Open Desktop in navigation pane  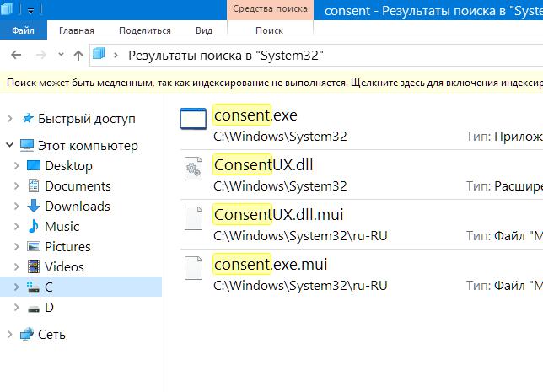click(68, 166)
